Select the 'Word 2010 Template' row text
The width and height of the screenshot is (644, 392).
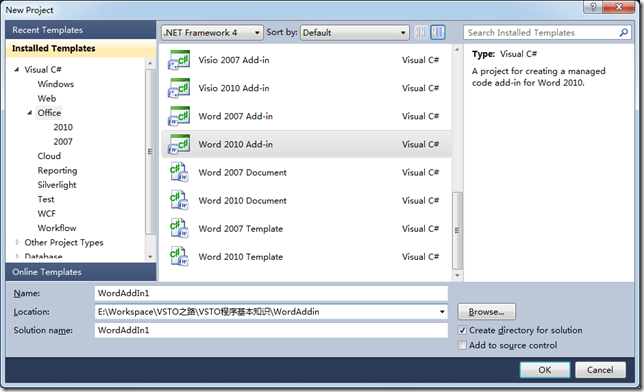[x=241, y=256]
